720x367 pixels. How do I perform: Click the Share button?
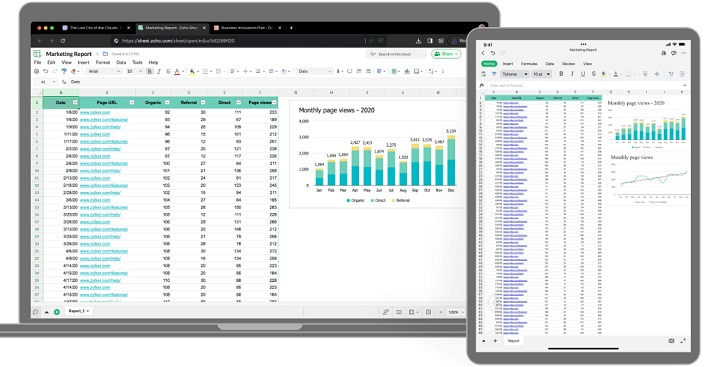pyautogui.click(x=446, y=54)
